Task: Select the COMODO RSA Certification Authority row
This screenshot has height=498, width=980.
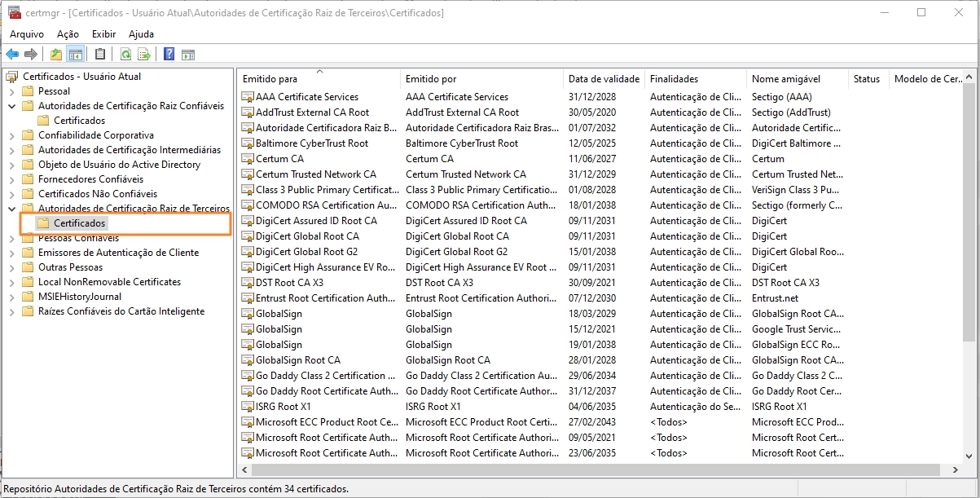Action: click(x=600, y=205)
